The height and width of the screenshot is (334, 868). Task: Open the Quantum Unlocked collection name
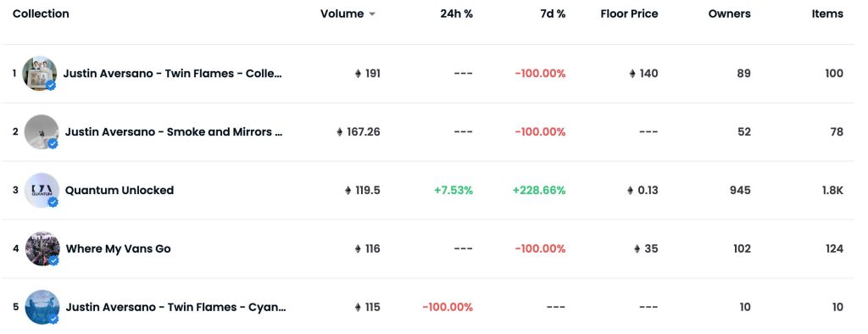click(120, 190)
